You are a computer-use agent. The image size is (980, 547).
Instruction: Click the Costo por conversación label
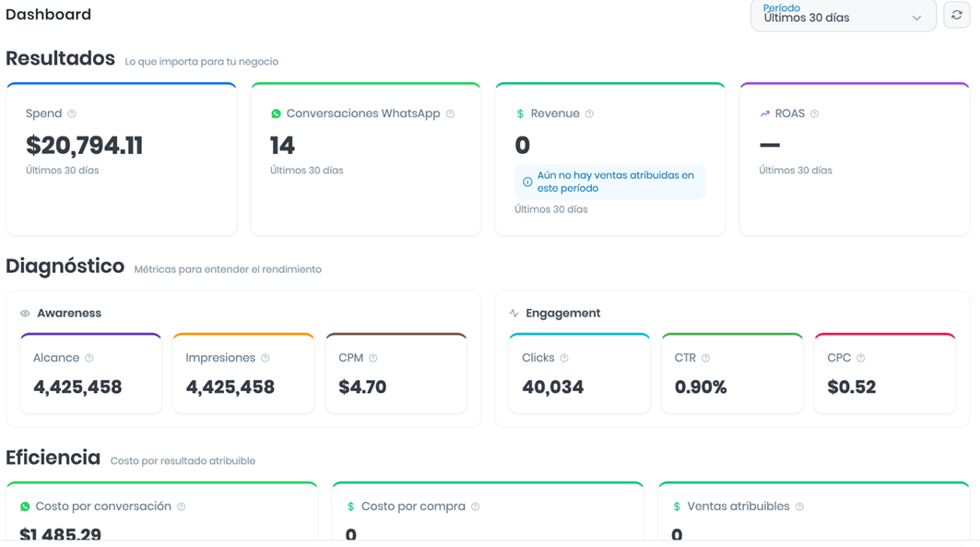click(103, 506)
